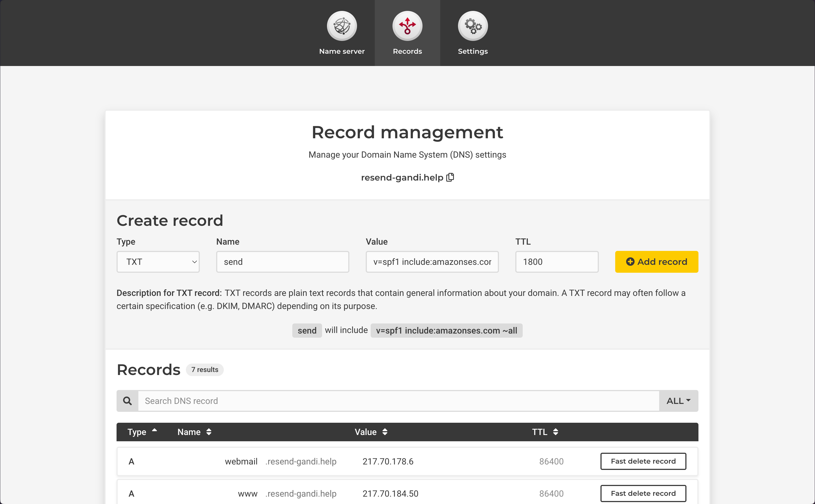The height and width of the screenshot is (504, 815).
Task: Go to the Settings tab label
Action: [473, 51]
